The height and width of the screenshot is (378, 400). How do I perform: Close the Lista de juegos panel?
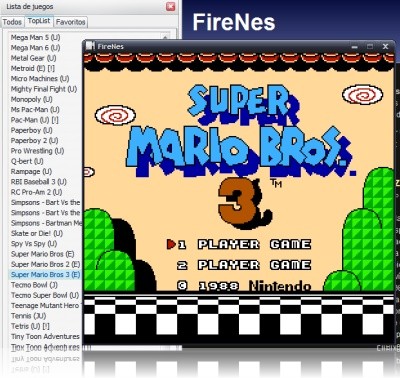point(170,6)
